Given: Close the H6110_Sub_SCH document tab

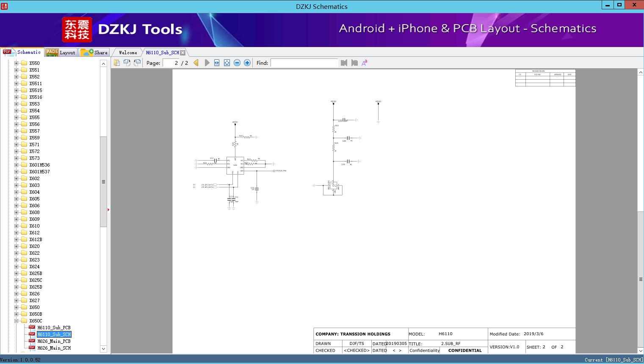Looking at the screenshot, I should pyautogui.click(x=183, y=53).
